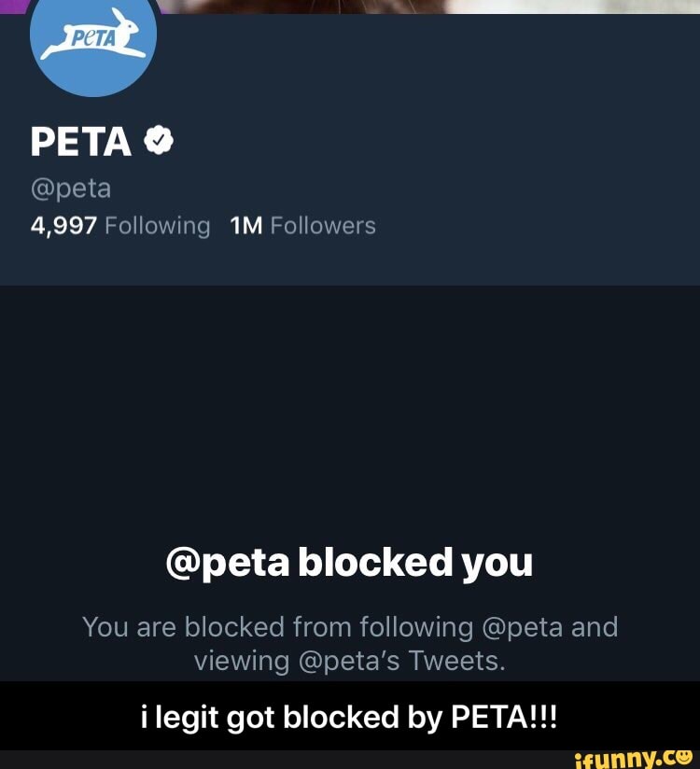This screenshot has height=769, width=700.
Task: Tap the caption 'i legit got blocked by PETA!!!'
Action: point(350,717)
